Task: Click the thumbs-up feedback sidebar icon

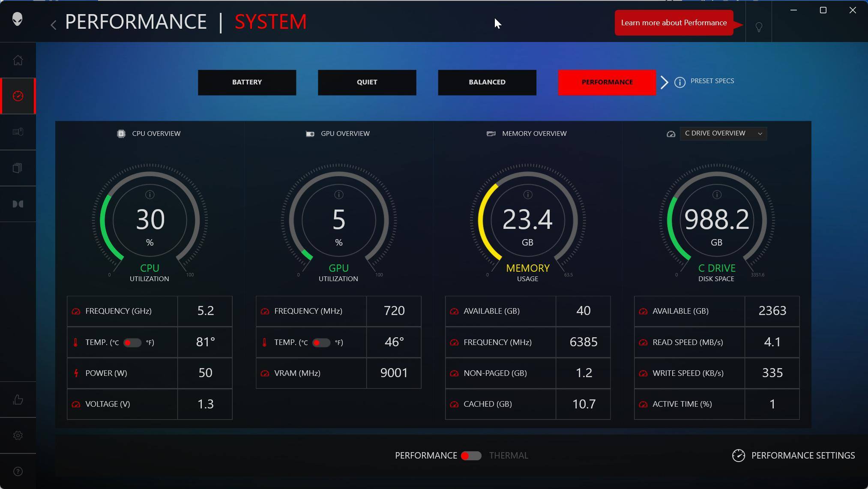Action: (18, 400)
